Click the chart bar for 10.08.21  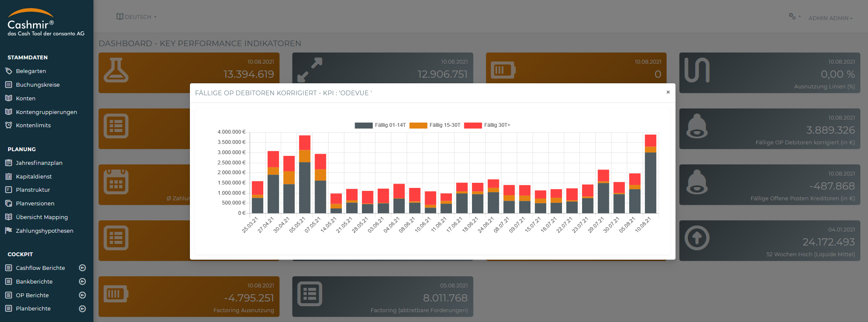coord(650,174)
